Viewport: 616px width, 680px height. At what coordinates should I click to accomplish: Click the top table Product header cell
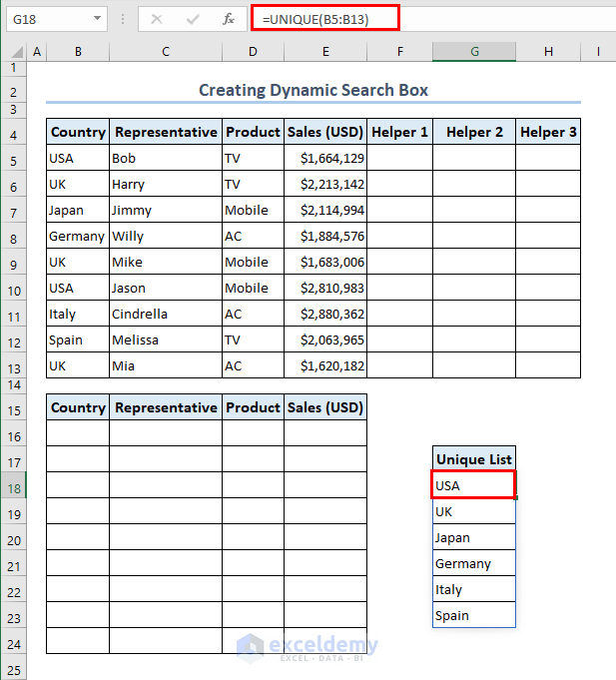pos(253,132)
